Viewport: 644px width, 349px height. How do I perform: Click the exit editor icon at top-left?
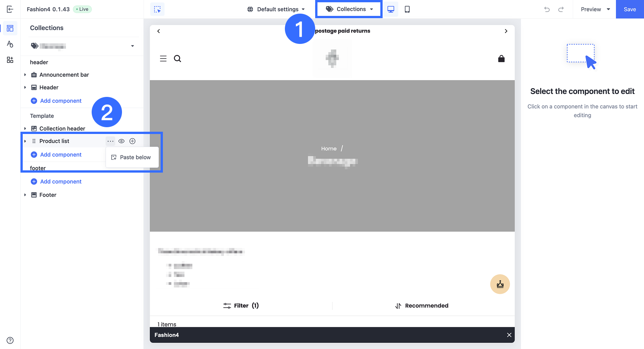coord(10,9)
